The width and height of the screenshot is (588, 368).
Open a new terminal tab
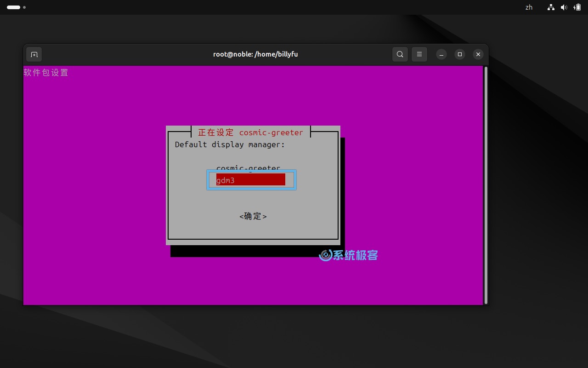pyautogui.click(x=34, y=54)
